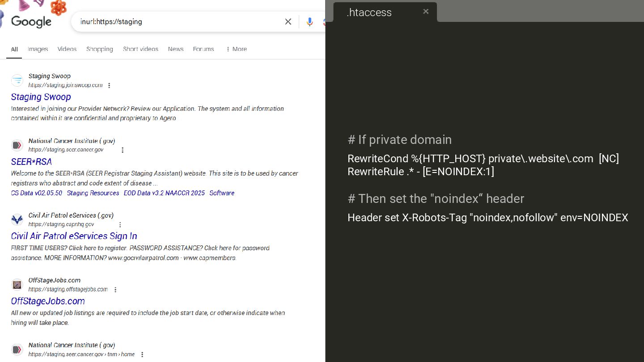Switch to the Videos tab
The height and width of the screenshot is (362, 644).
click(x=67, y=49)
